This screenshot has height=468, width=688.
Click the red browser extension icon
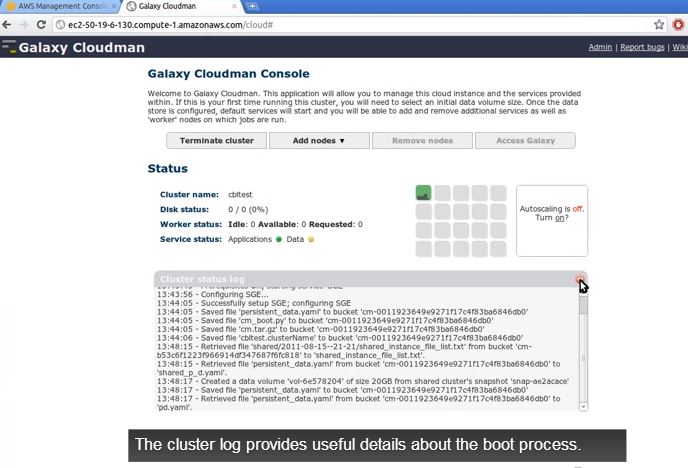678,24
